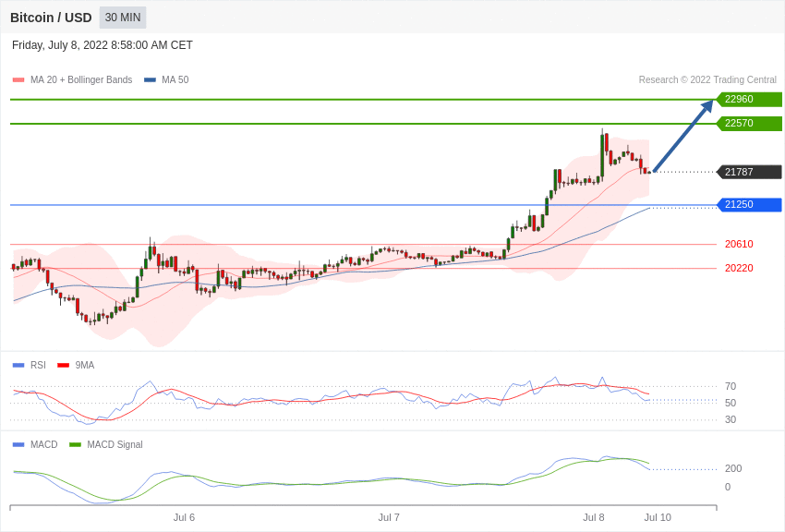785x532 pixels.
Task: Select the 22570 green price tag
Action: (x=749, y=123)
